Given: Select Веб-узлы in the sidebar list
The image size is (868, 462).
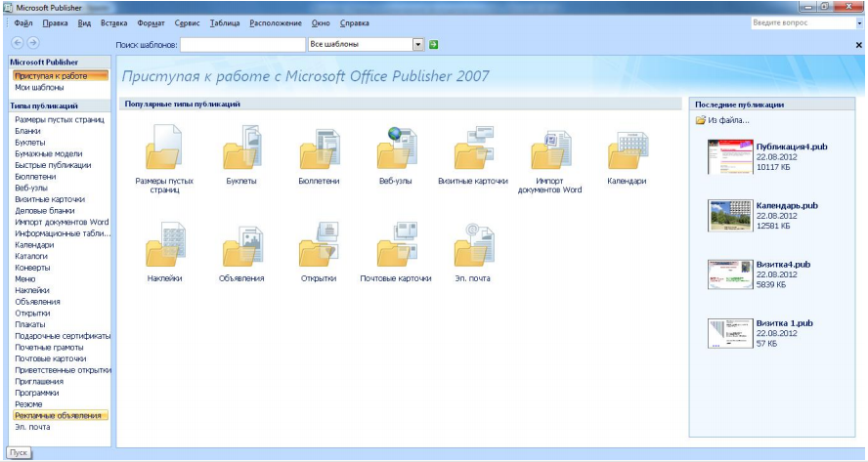Looking at the screenshot, I should (31, 188).
